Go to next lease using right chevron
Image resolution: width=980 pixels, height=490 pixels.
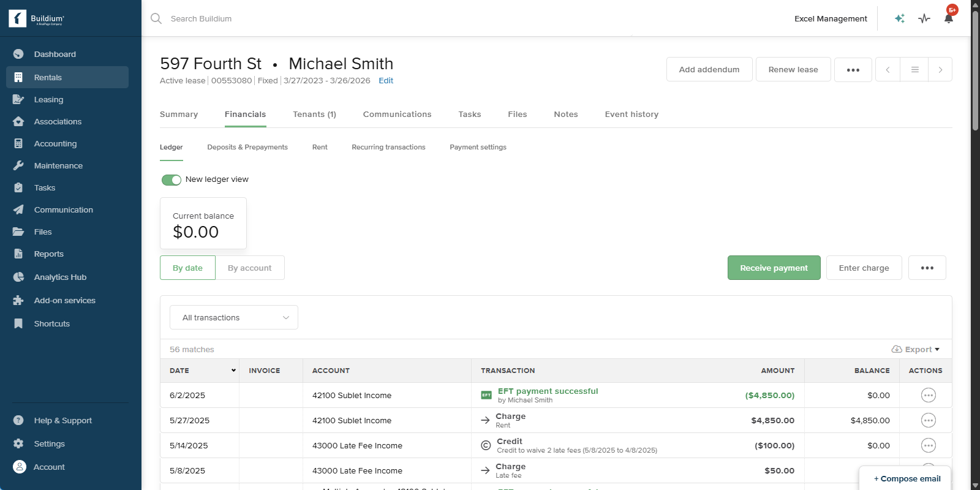[940, 70]
